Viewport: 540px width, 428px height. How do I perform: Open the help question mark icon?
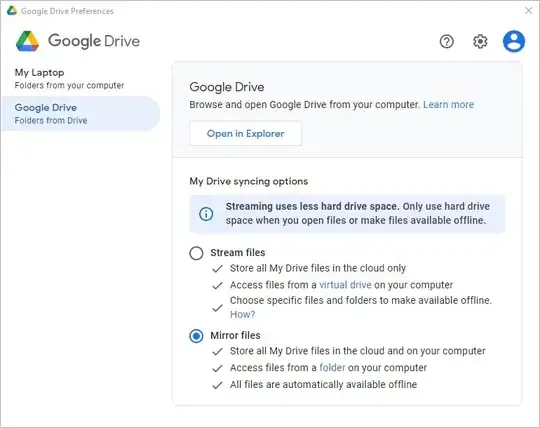[446, 42]
